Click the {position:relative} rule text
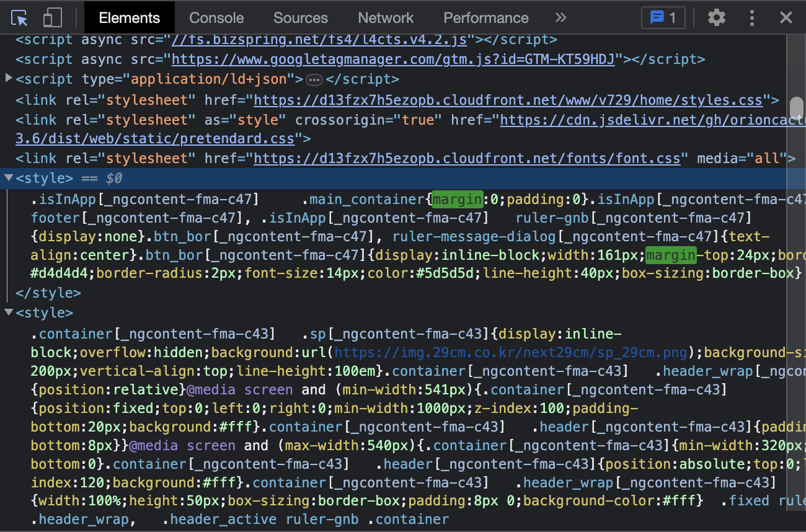 [108, 390]
